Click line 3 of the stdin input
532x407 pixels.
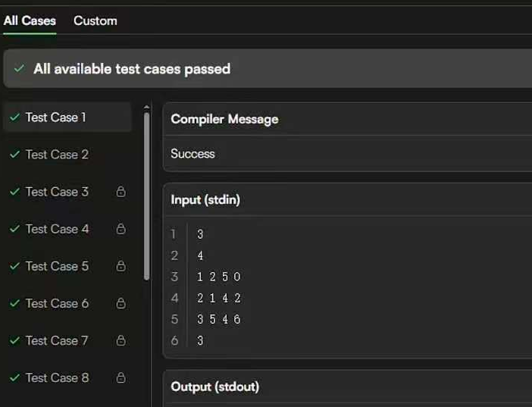click(x=218, y=277)
